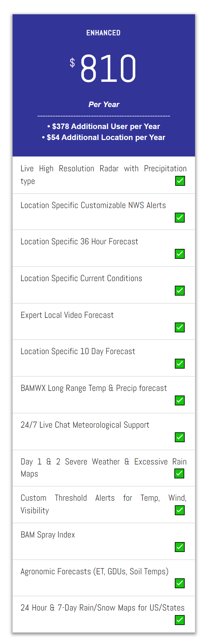Image resolution: width=206 pixels, height=644 pixels.
Task: Click the ENHANCED plan title
Action: pos(104,33)
